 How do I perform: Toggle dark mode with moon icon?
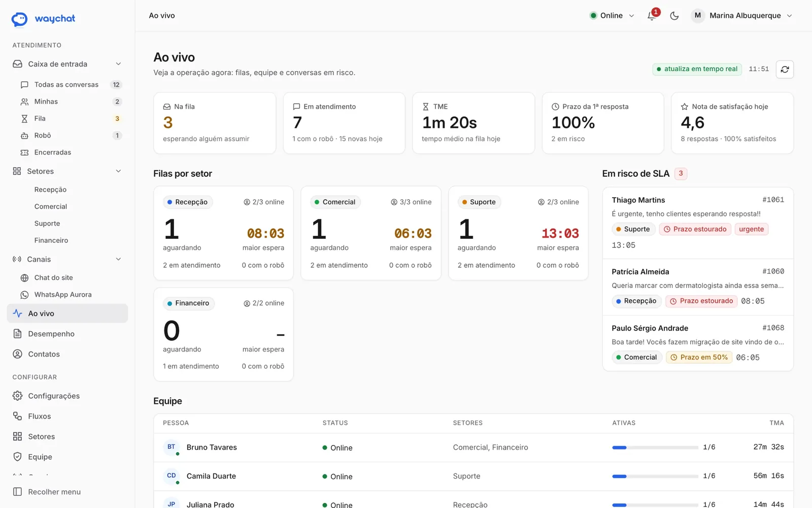tap(674, 16)
